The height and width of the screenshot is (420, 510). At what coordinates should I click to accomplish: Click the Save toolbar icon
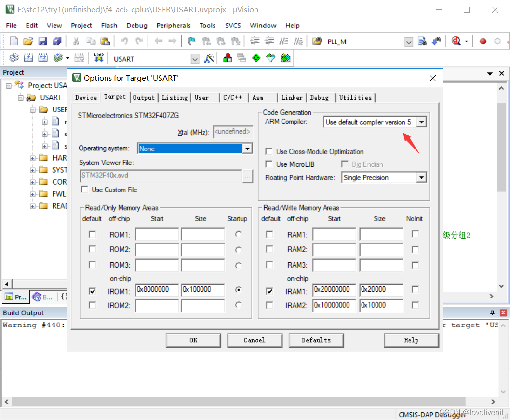click(42, 41)
